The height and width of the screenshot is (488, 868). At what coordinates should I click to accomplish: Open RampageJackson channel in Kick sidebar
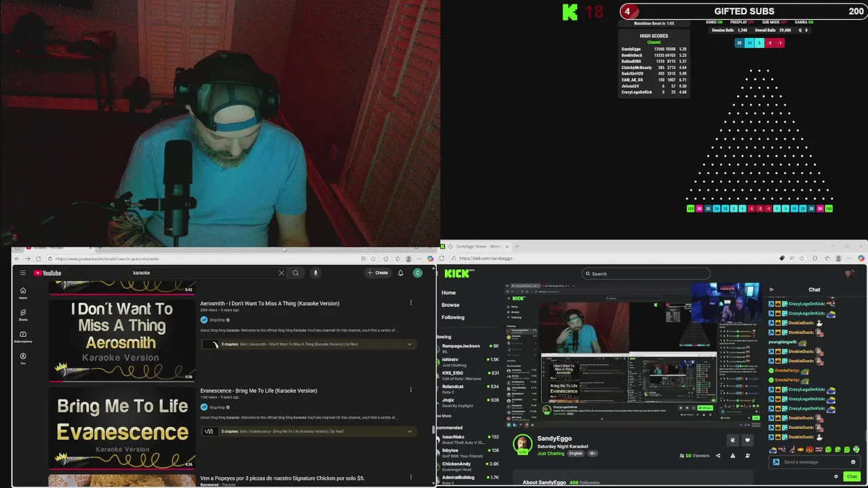click(470, 348)
